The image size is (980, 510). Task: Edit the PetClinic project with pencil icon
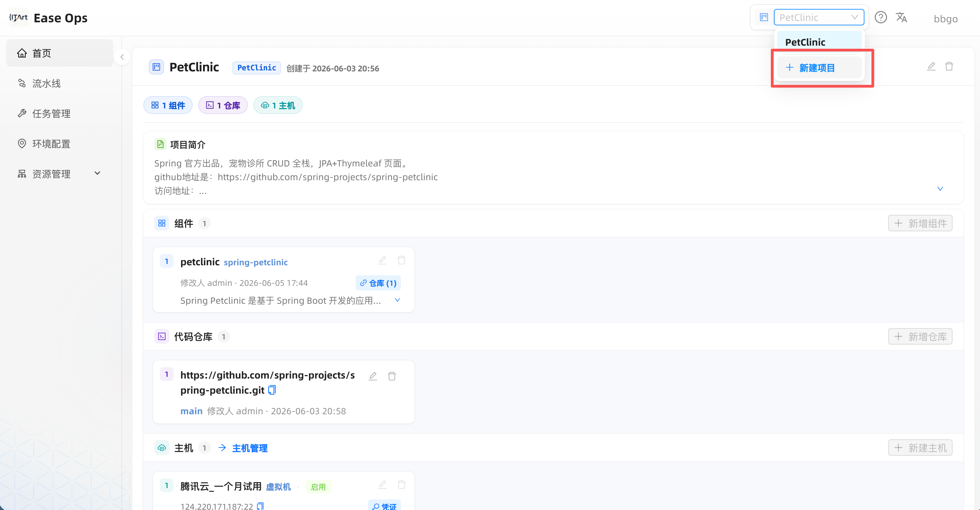coord(931,67)
